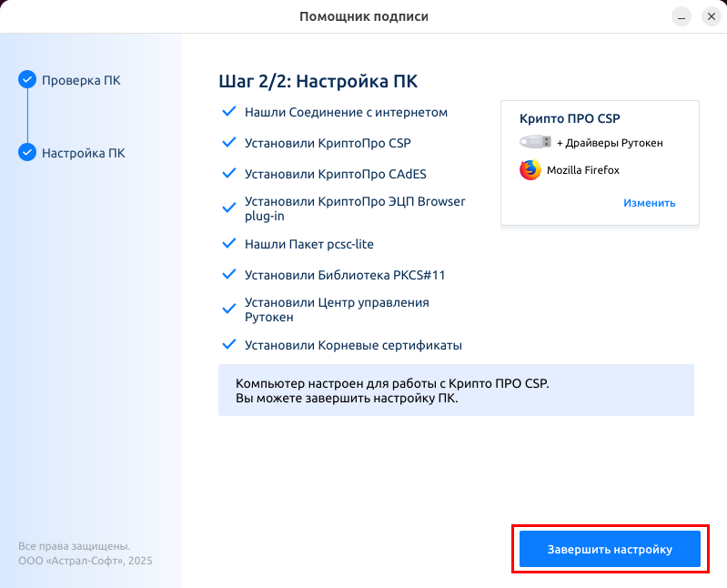
Task: Click the Помощник подписи window title
Action: [364, 16]
